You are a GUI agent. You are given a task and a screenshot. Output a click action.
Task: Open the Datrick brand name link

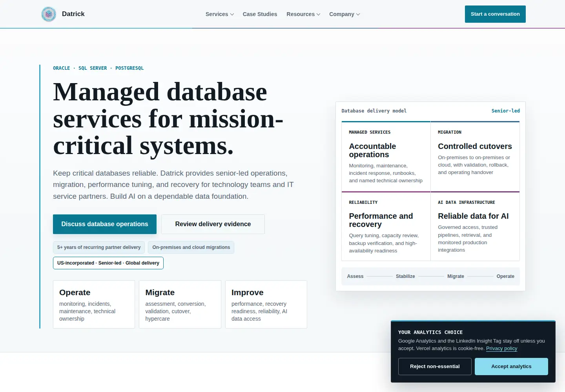coord(73,14)
